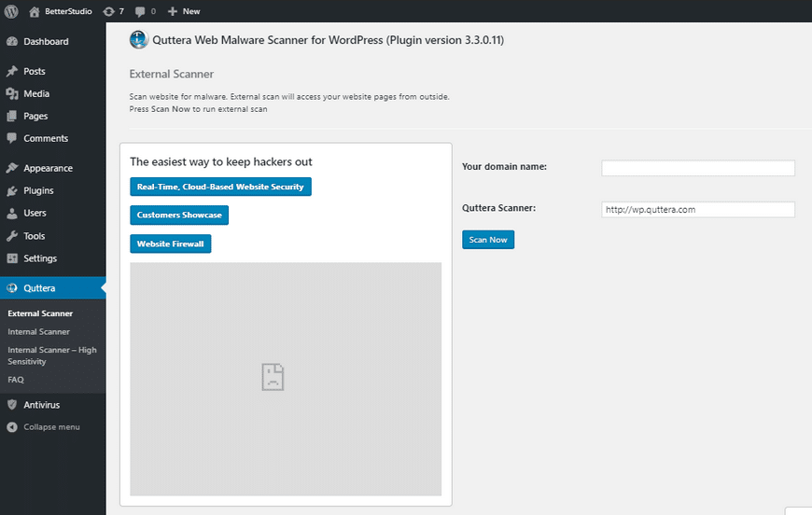Go to the Media menu

click(x=36, y=93)
